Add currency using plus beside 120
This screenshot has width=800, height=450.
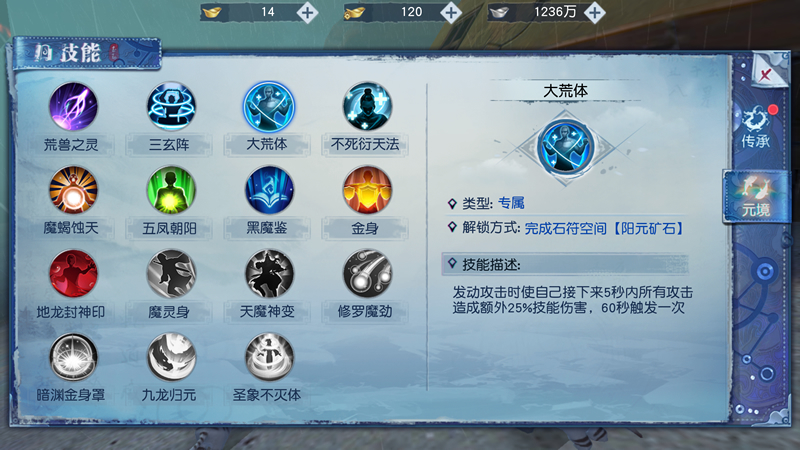[451, 12]
